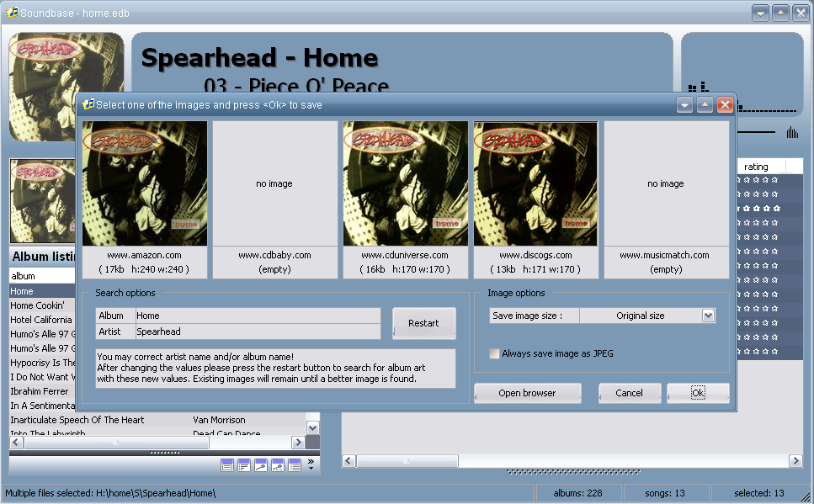Viewport: 814px width, 504px height.
Task: Select Inarticulate Speech Of The Heart album
Action: coord(77,420)
